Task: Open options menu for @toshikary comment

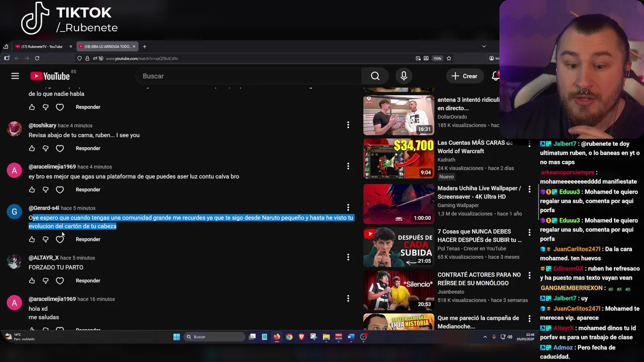Action: (x=348, y=125)
